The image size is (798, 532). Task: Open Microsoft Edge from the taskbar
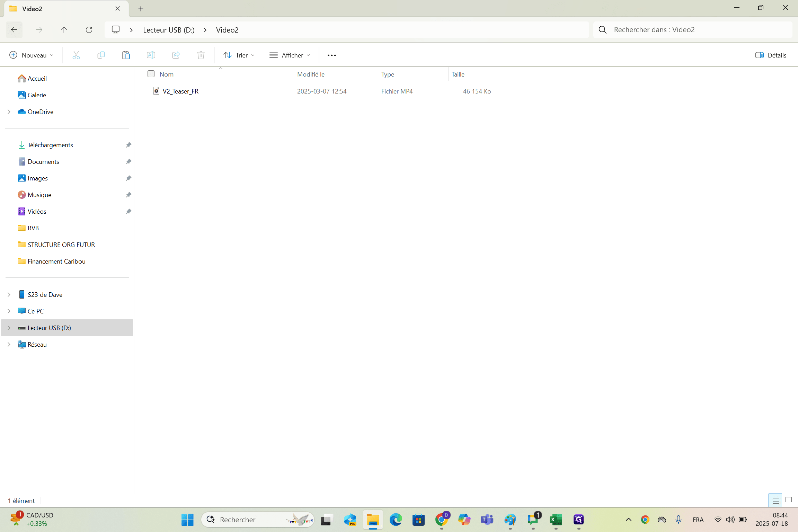396,520
